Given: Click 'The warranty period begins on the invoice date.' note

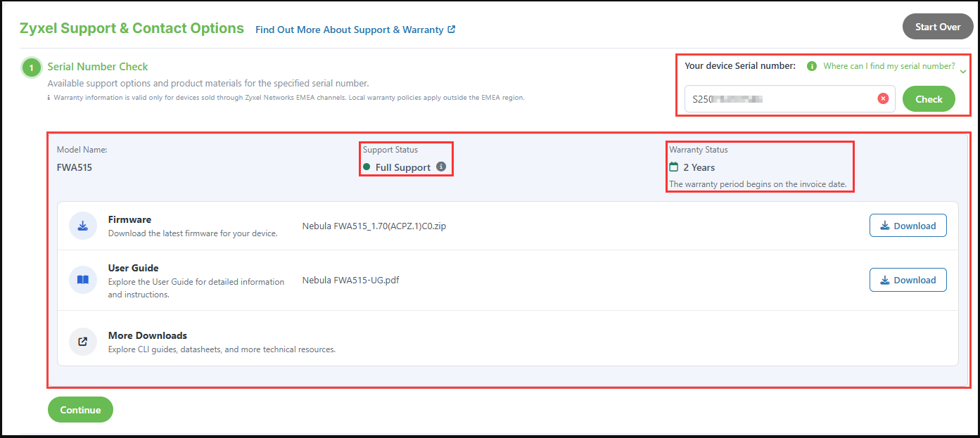Looking at the screenshot, I should [x=758, y=185].
